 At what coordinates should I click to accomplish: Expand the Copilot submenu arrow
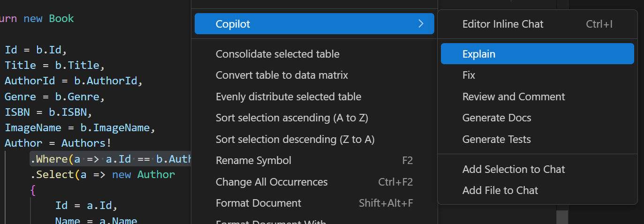(x=421, y=24)
